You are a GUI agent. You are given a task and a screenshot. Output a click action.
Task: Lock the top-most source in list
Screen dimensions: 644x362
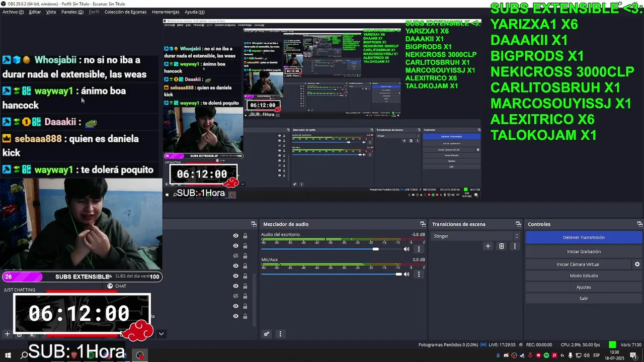tap(245, 236)
